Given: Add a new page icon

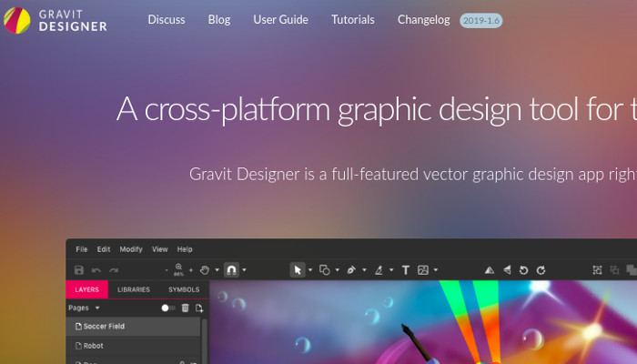Looking at the screenshot, I should pyautogui.click(x=198, y=308).
